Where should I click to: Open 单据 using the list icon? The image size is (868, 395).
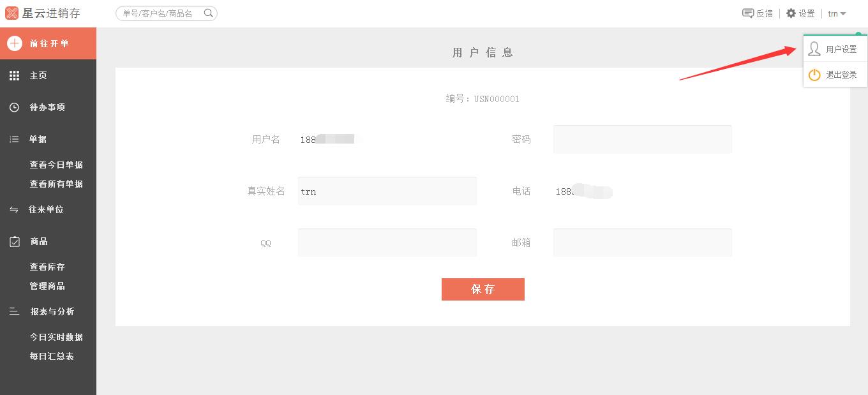[x=14, y=139]
